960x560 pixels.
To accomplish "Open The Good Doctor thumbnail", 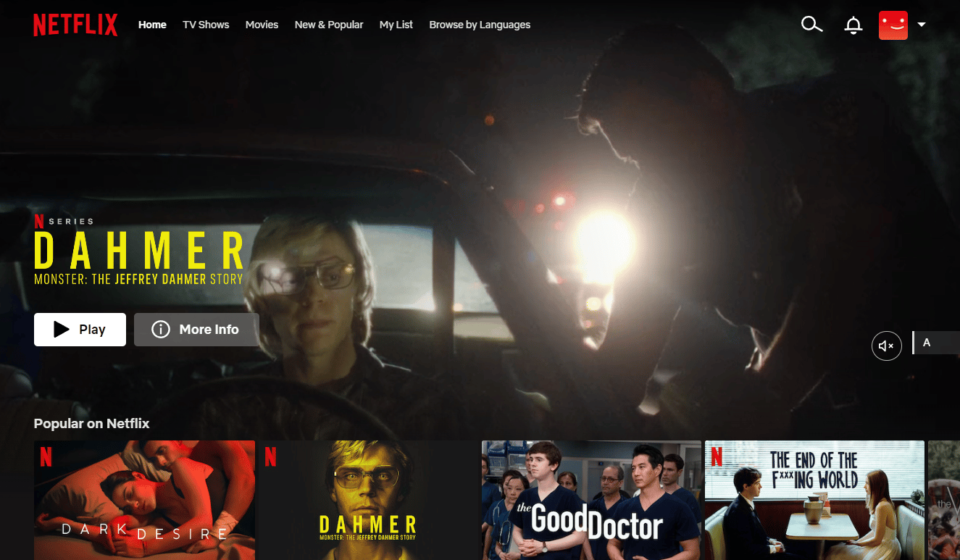I will tap(591, 500).
